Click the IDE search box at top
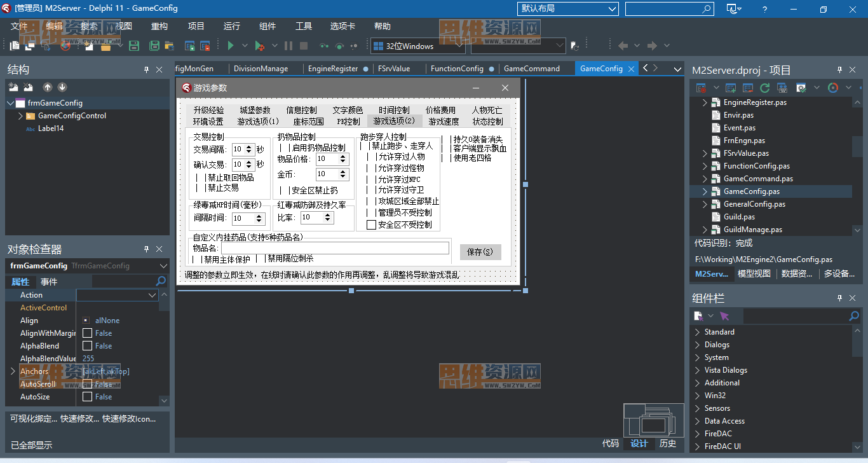The width and height of the screenshot is (868, 463). pyautogui.click(x=669, y=9)
